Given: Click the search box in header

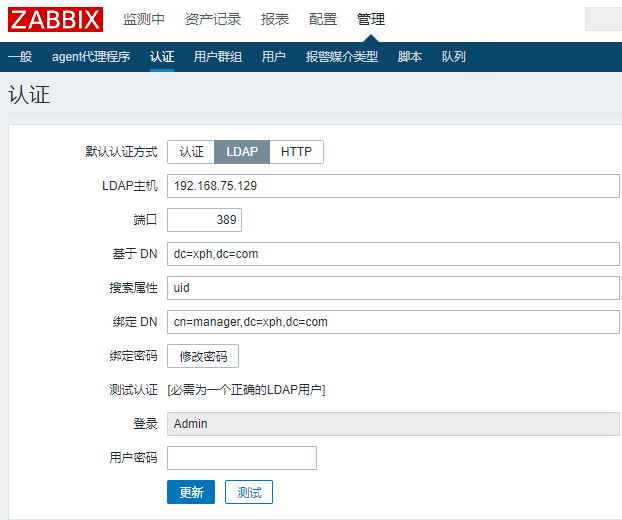Looking at the screenshot, I should coord(603,19).
